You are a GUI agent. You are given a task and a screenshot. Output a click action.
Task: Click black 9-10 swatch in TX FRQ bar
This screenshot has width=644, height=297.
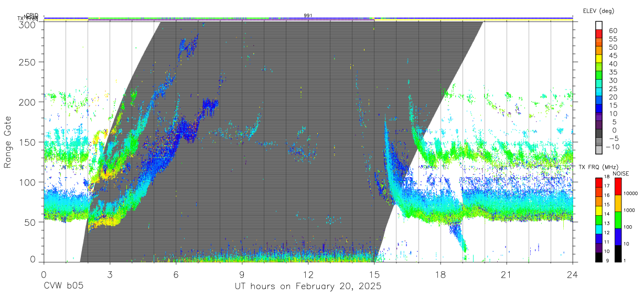599,257
